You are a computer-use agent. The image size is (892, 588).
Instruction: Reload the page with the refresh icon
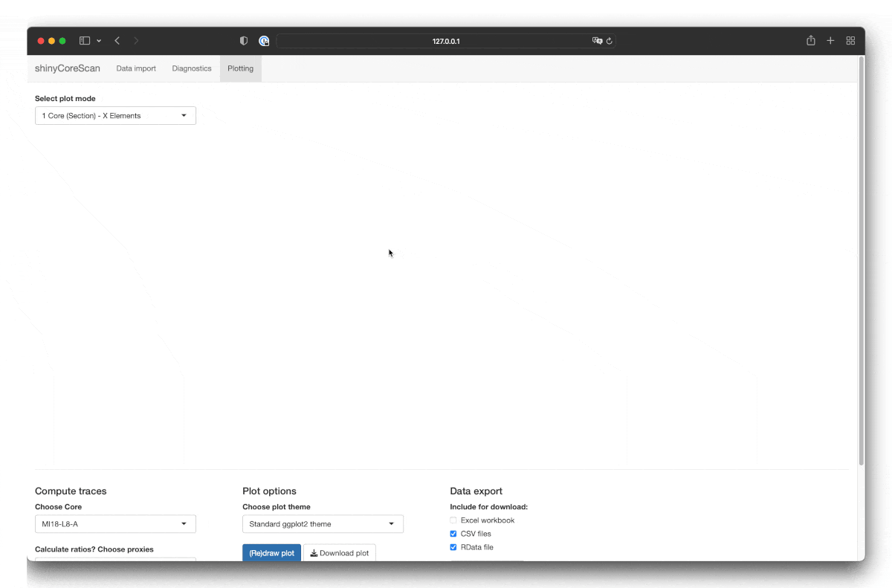[610, 41]
